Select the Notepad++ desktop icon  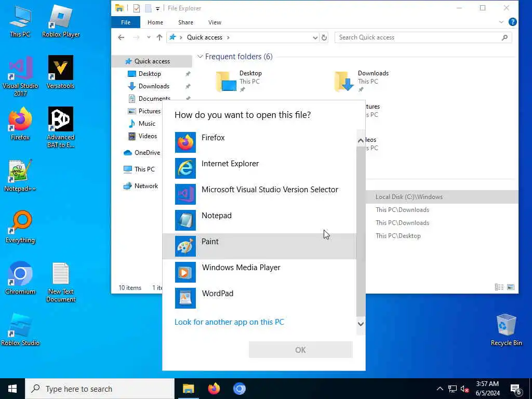pyautogui.click(x=20, y=176)
